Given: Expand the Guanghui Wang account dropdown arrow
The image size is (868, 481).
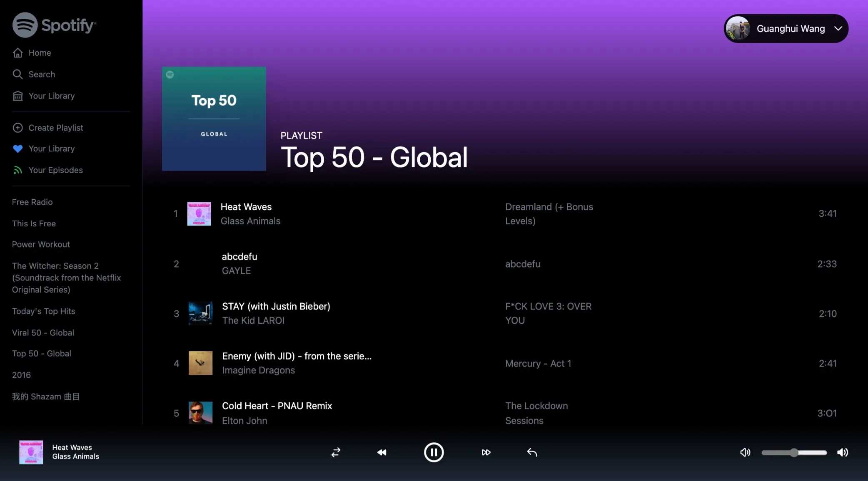Looking at the screenshot, I should coord(838,29).
